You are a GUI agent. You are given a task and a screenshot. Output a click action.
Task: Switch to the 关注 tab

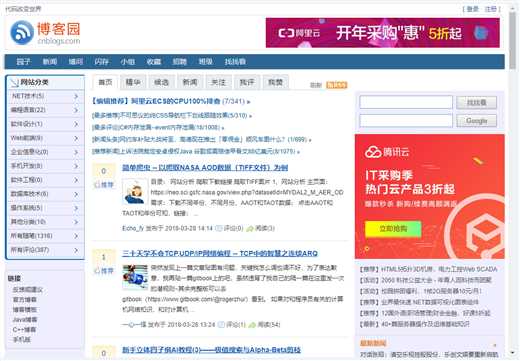[x=219, y=82]
